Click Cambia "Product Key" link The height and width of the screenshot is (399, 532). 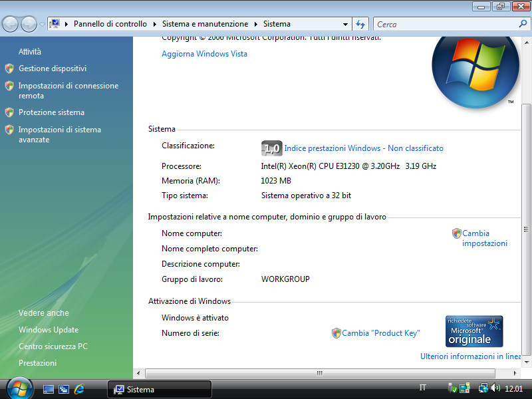click(x=380, y=333)
